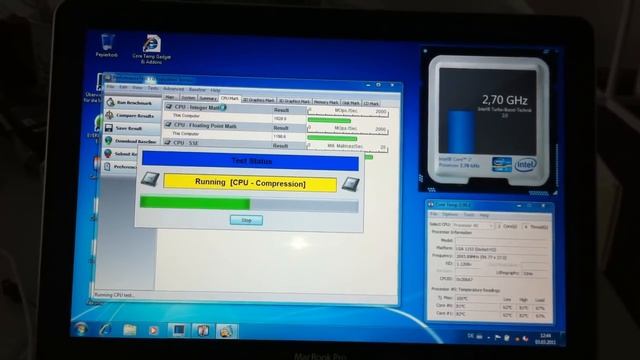This screenshot has width=640, height=360.
Task: Click the taskbar clock showing the date
Action: 545,338
